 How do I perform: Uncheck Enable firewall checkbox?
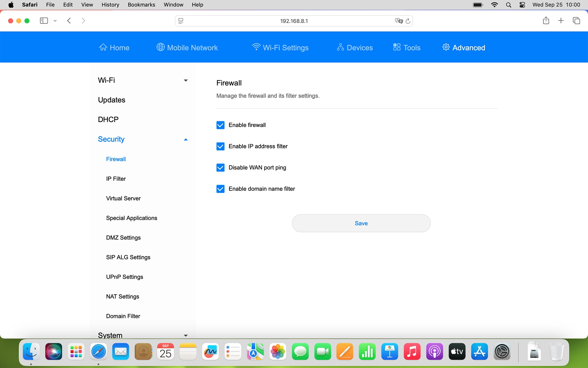coord(221,125)
